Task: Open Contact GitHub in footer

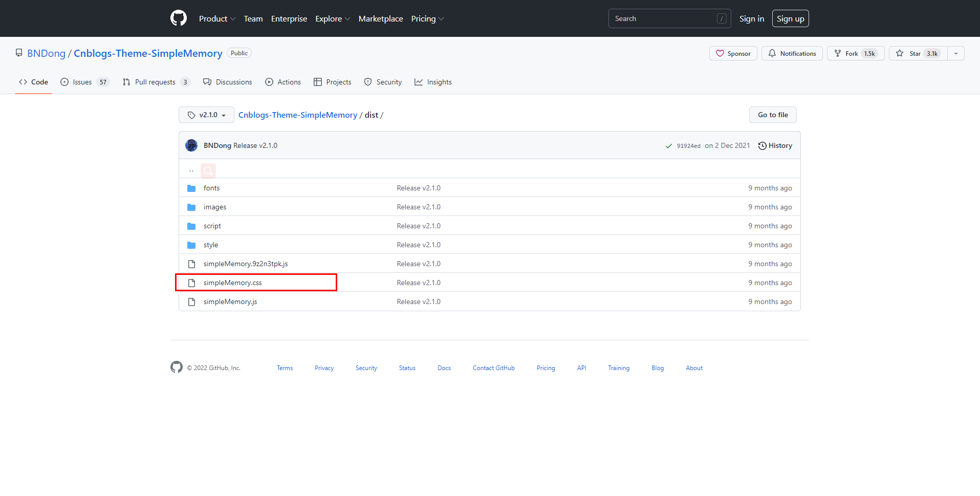Action: 494,368
